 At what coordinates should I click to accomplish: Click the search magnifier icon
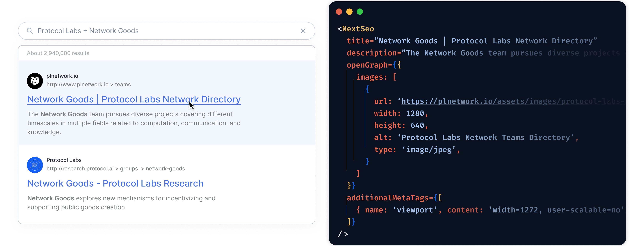[x=30, y=31]
